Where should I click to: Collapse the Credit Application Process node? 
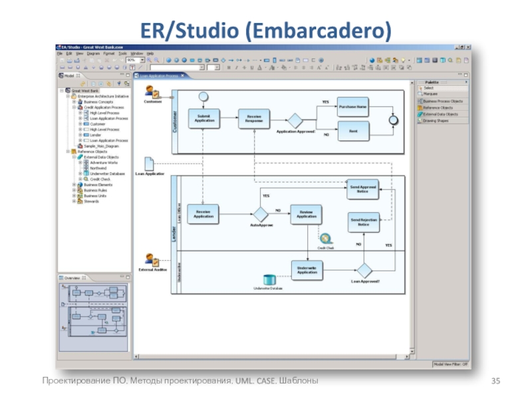point(74,107)
